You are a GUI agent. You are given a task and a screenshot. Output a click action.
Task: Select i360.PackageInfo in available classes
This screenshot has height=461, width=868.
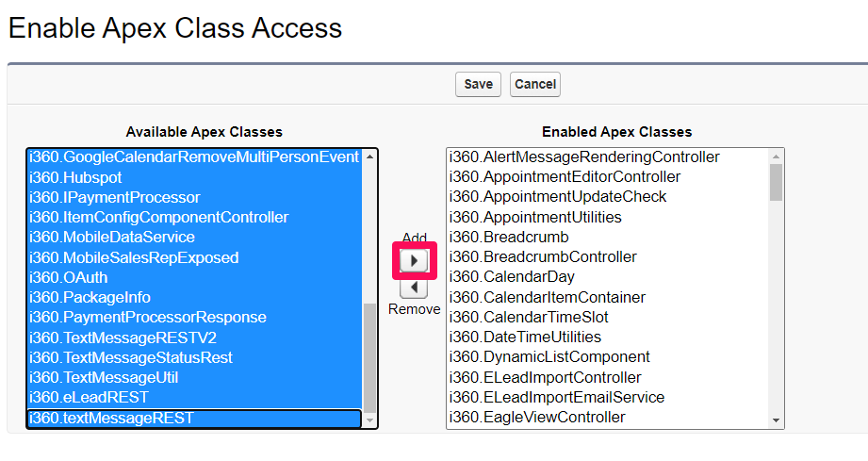(195, 297)
